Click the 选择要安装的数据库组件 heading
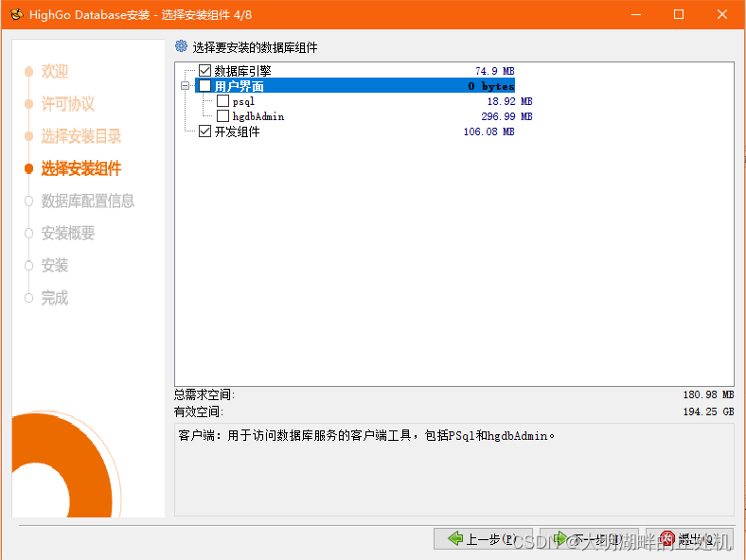746x560 pixels. point(255,47)
